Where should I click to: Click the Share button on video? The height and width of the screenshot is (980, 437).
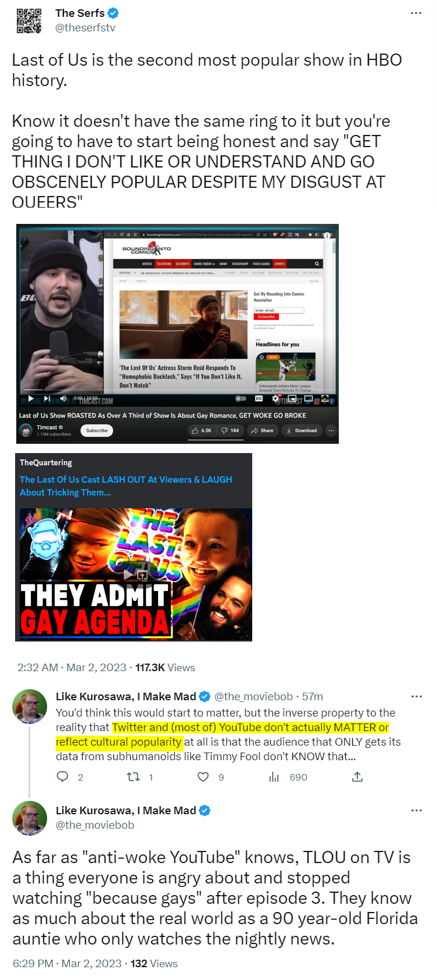click(x=262, y=430)
